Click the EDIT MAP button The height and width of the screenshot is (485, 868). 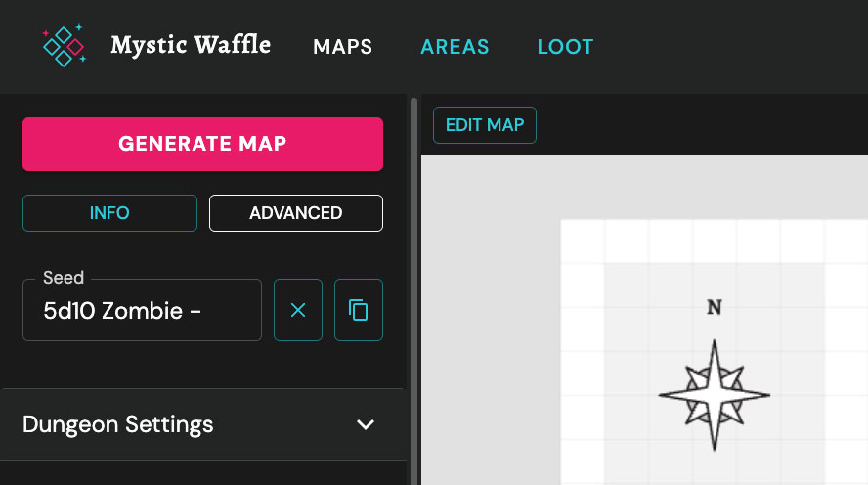485,125
